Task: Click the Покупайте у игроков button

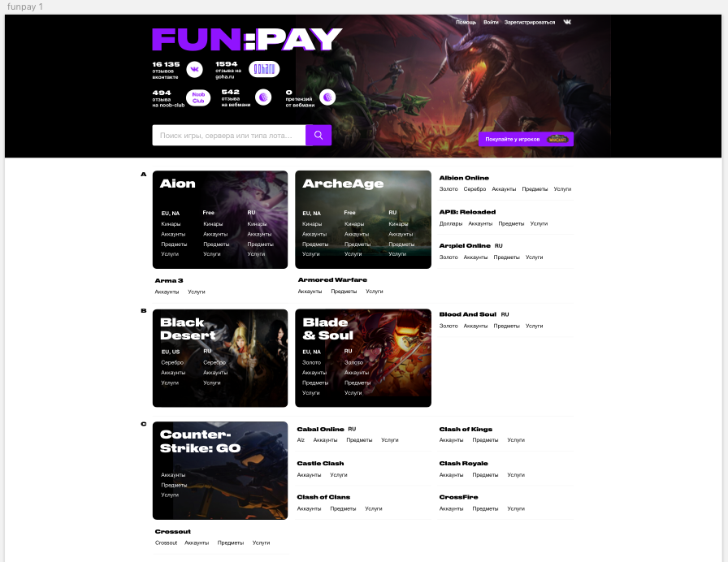Action: [x=526, y=139]
